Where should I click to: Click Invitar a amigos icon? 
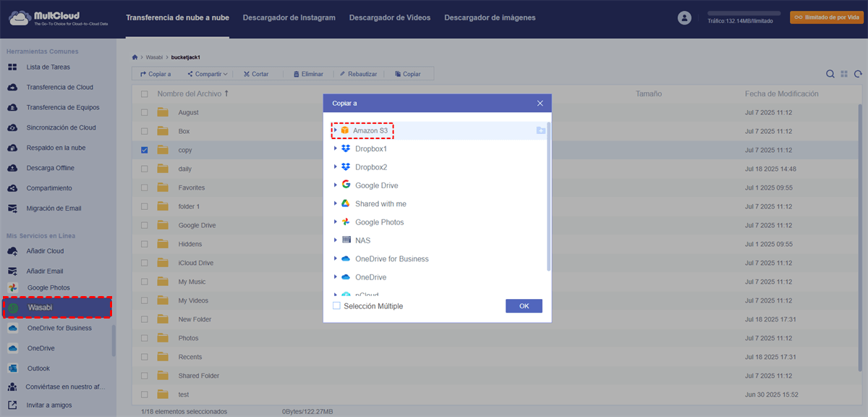click(12, 405)
